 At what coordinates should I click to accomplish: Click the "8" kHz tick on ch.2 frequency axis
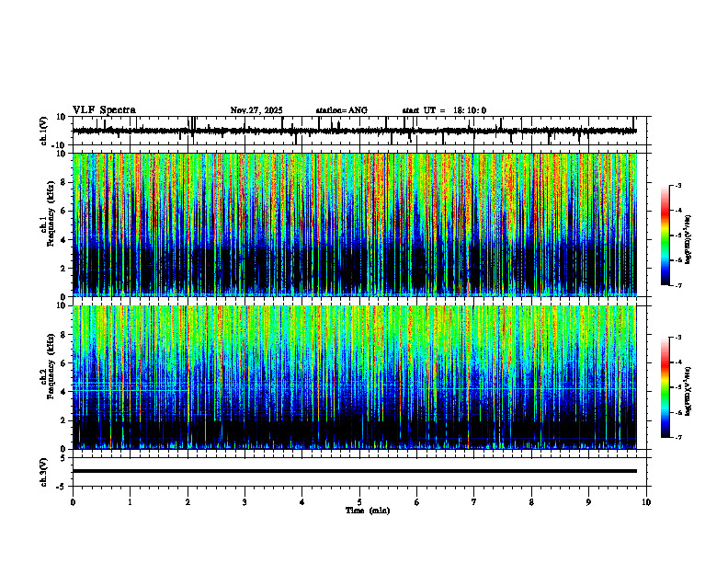tap(64, 335)
